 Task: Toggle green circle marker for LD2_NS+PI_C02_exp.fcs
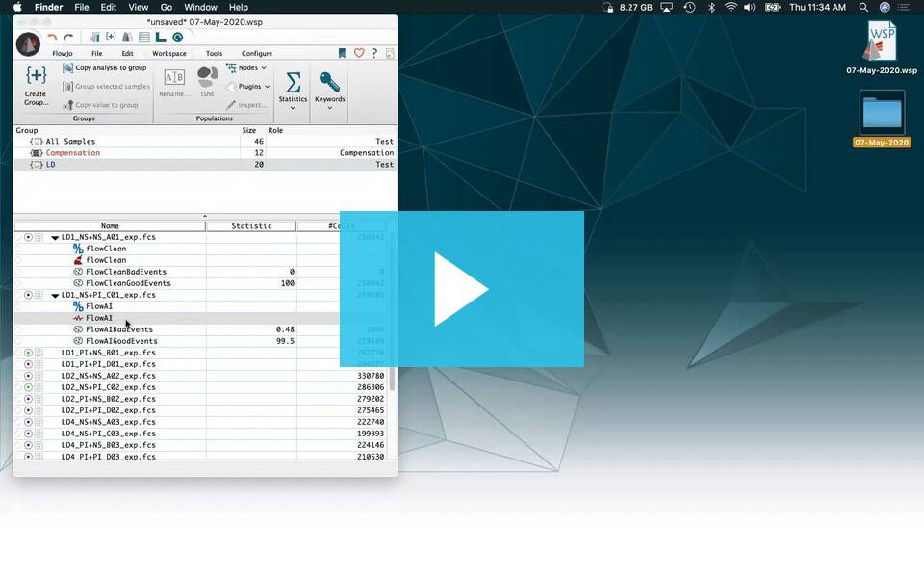click(x=28, y=387)
